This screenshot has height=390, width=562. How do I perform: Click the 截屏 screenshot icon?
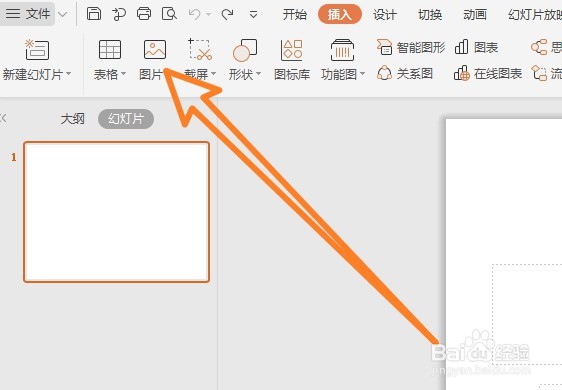click(200, 49)
